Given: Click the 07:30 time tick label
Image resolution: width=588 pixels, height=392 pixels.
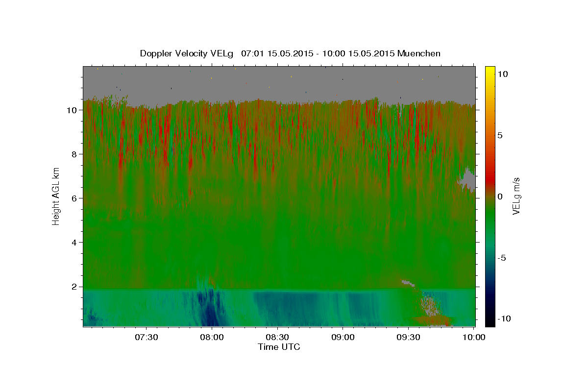Looking at the screenshot, I should [146, 338].
